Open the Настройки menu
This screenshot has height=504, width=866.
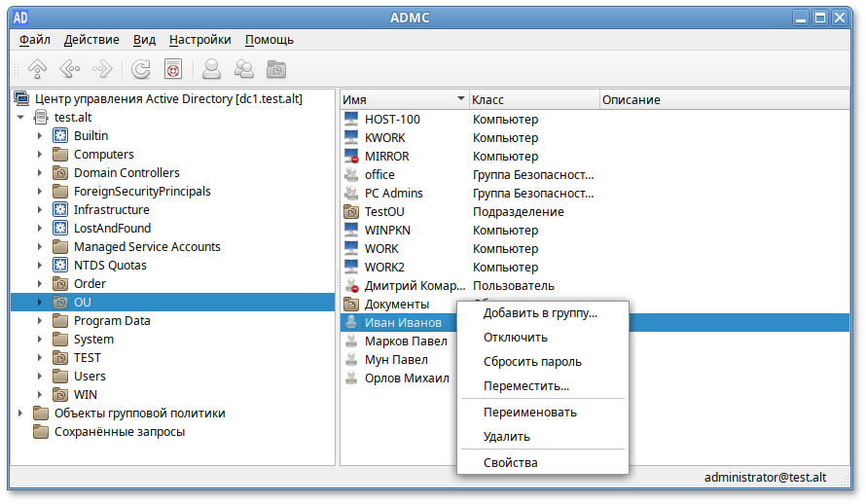click(199, 40)
